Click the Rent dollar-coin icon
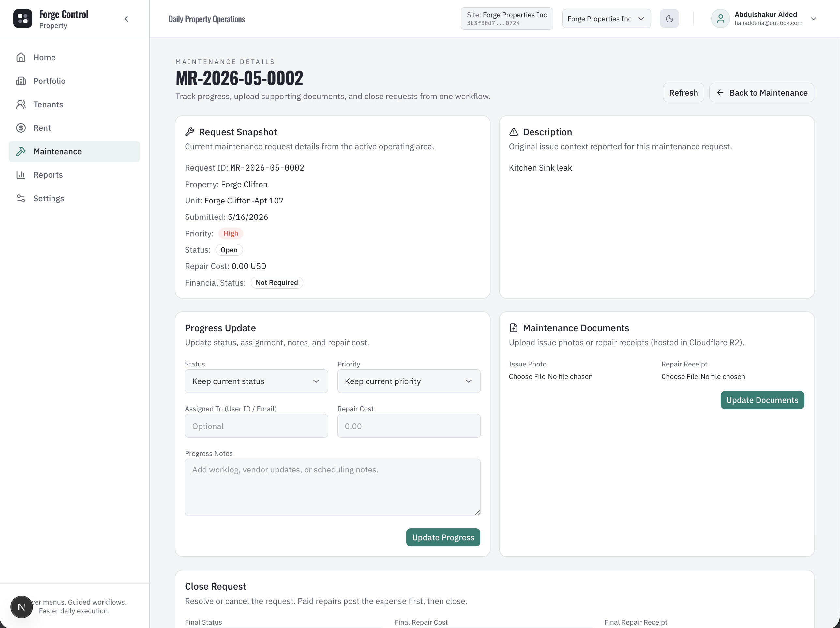 click(21, 128)
